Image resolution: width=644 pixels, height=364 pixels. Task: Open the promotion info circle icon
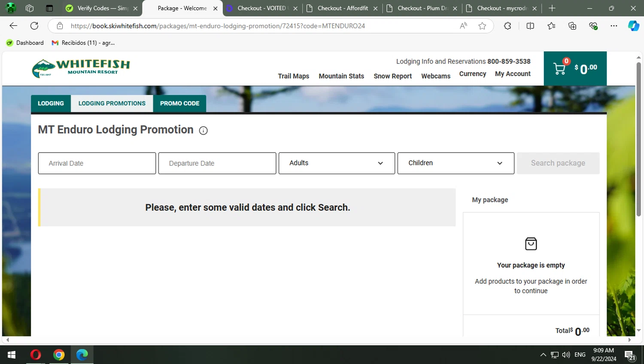point(204,131)
